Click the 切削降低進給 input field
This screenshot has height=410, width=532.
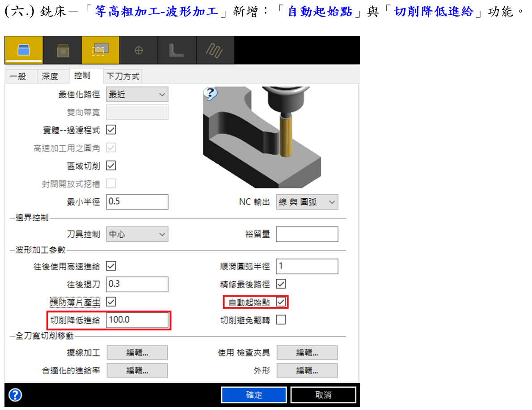[137, 320]
